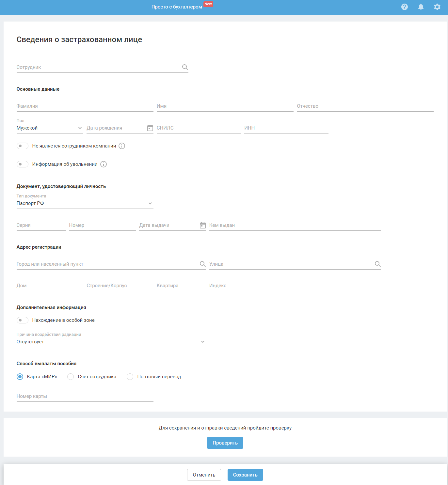Enable Не является сотрудником компании switch

23,146
